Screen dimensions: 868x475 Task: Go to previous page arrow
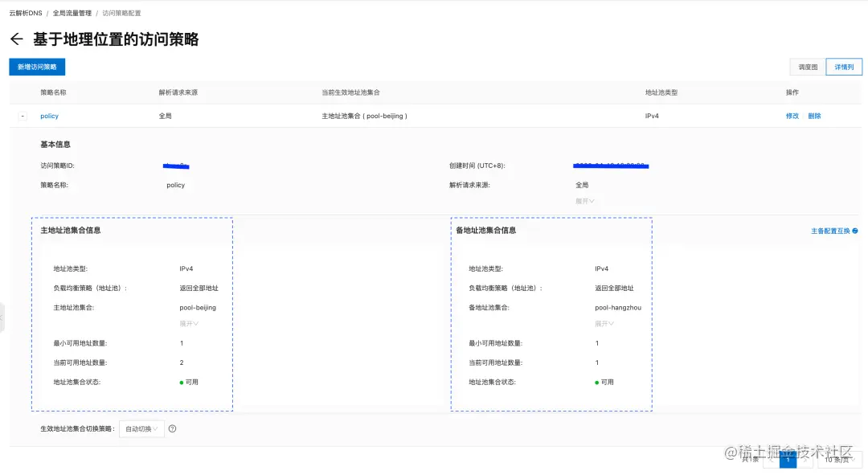click(x=771, y=460)
